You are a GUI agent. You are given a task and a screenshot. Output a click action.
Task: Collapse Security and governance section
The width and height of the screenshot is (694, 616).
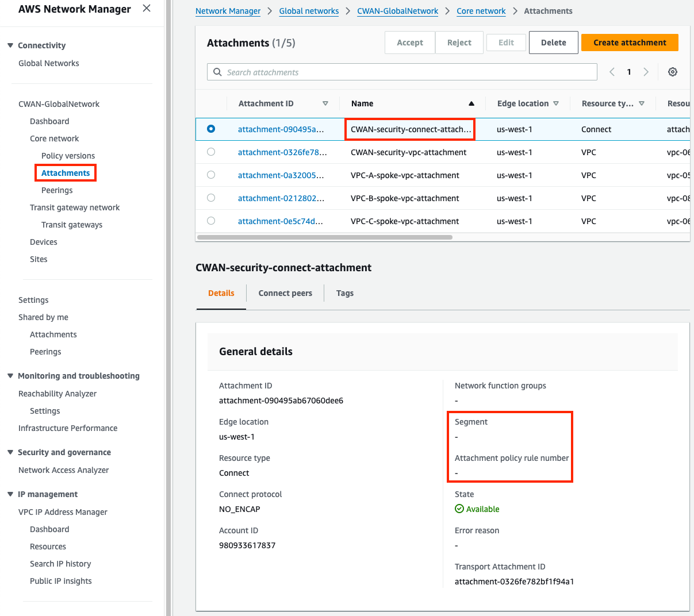(x=10, y=452)
